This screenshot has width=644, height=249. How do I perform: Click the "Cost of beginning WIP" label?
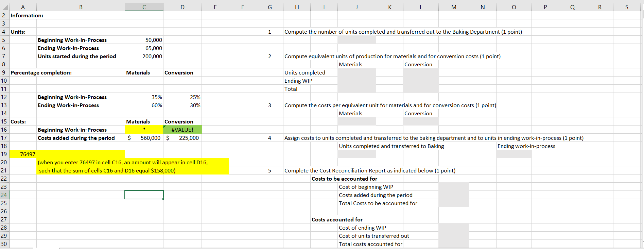coord(366,187)
